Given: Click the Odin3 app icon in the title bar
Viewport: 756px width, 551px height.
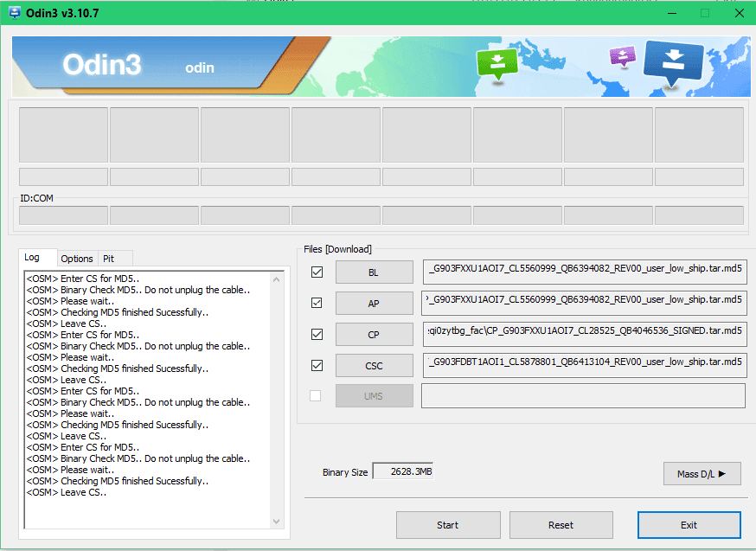Looking at the screenshot, I should pos(15,13).
